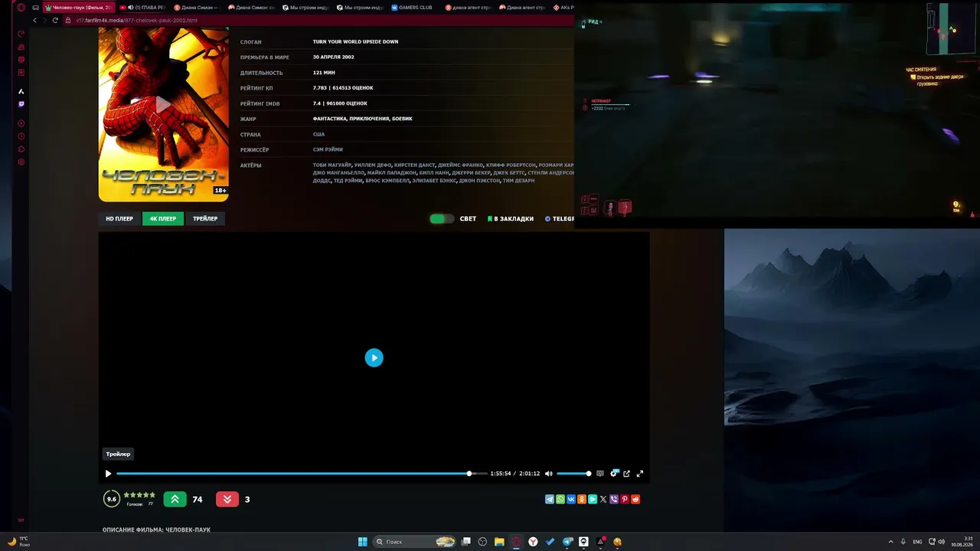Share via the Odnoklassniki icon

click(582, 499)
